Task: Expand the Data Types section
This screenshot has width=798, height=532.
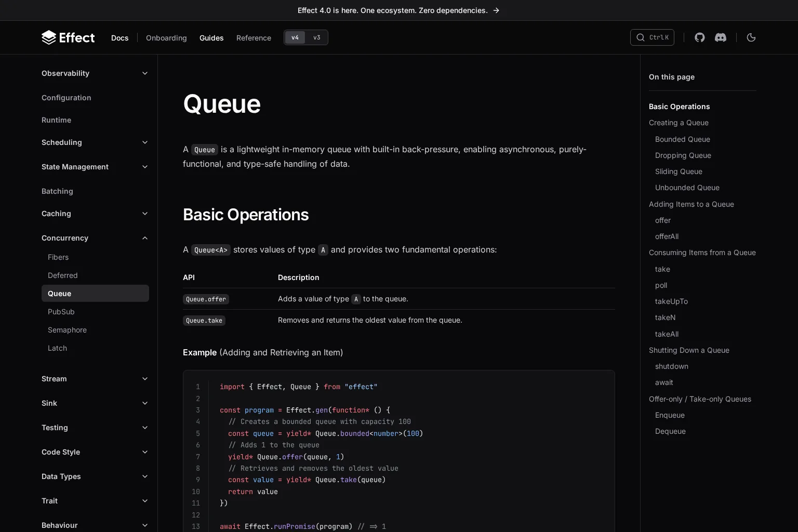Action: tap(95, 476)
